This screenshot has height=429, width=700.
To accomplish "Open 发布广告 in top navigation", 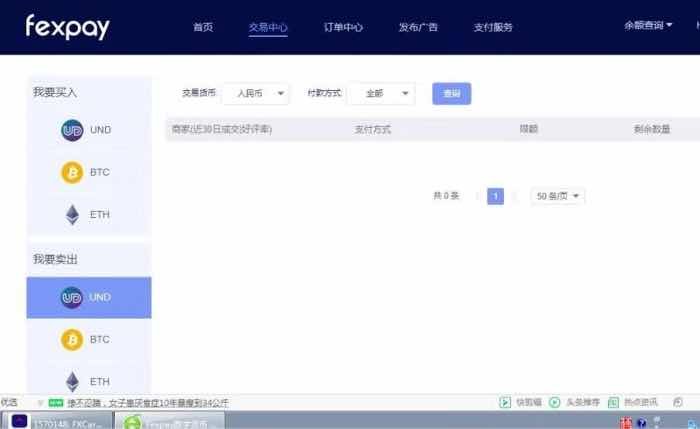I will pyautogui.click(x=417, y=27).
